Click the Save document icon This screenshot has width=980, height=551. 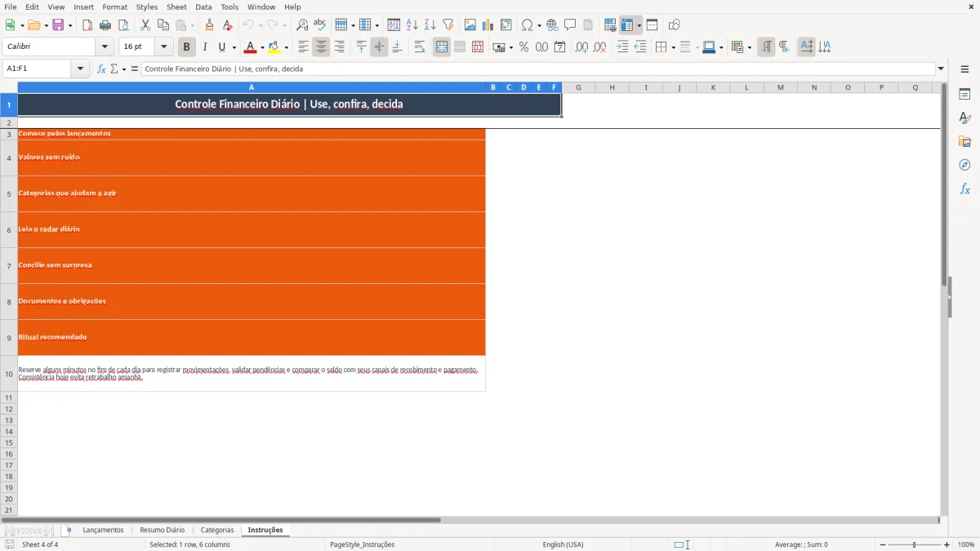[x=58, y=25]
